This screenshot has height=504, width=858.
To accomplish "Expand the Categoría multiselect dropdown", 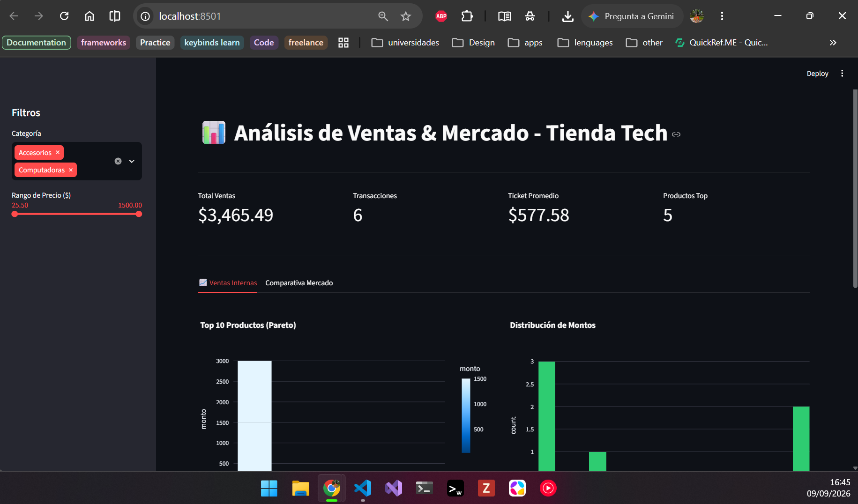I will [132, 161].
